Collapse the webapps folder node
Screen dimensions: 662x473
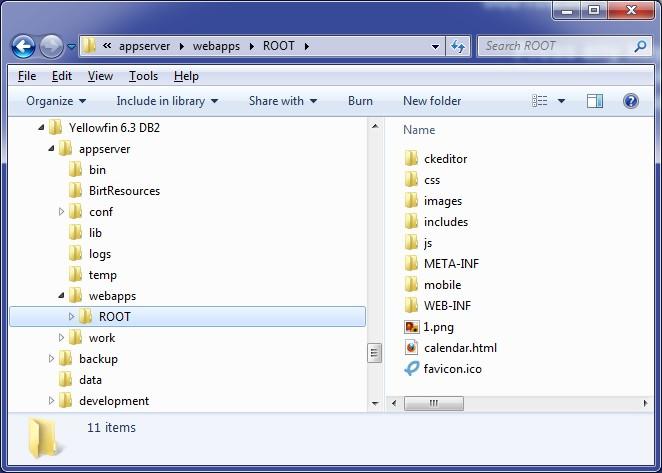61,296
